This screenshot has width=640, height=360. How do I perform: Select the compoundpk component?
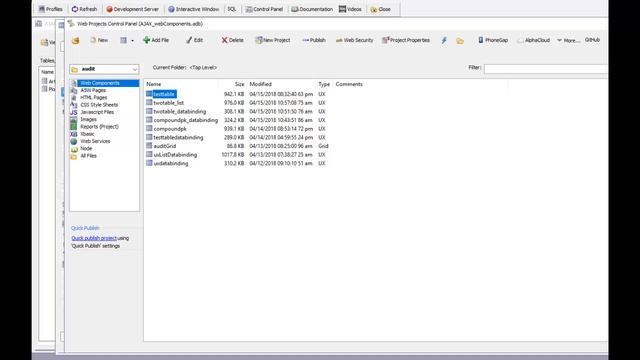[170, 129]
